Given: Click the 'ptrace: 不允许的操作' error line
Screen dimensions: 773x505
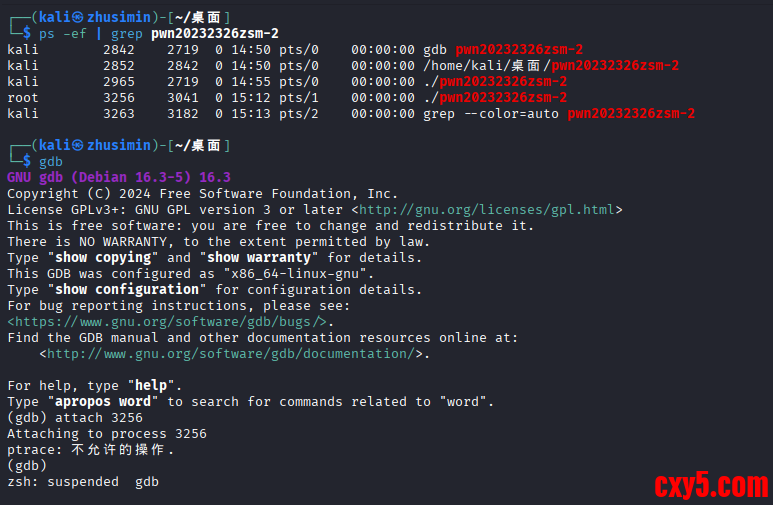Looking at the screenshot, I should tap(91, 450).
